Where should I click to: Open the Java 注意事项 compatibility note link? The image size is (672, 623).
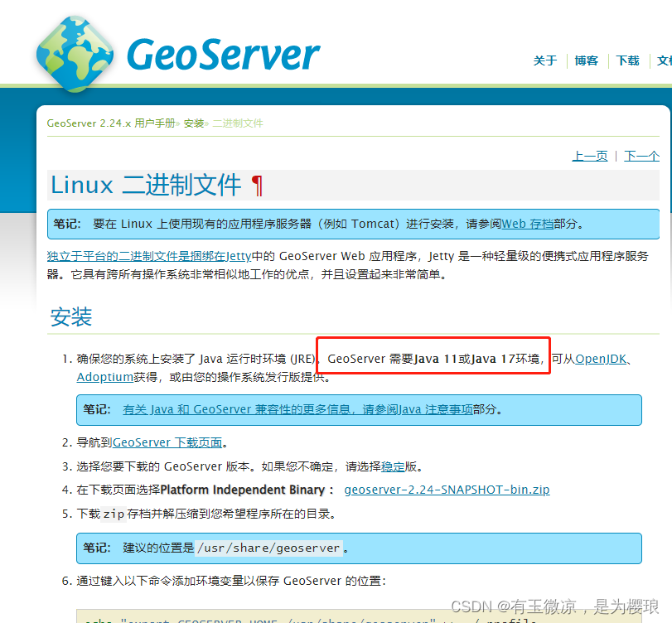[x=297, y=409]
